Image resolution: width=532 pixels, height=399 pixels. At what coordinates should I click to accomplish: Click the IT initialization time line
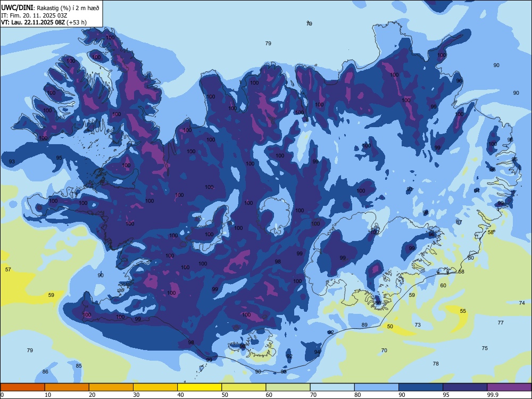tap(33, 15)
